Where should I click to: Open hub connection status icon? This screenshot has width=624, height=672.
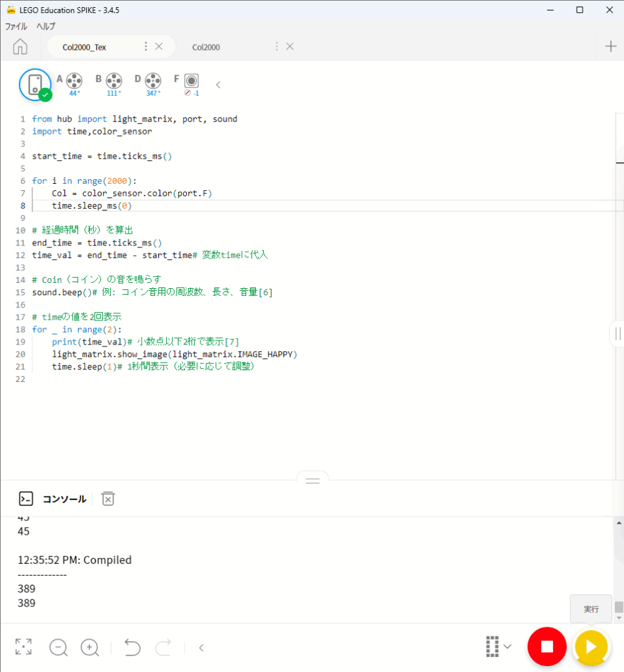tap(35, 85)
